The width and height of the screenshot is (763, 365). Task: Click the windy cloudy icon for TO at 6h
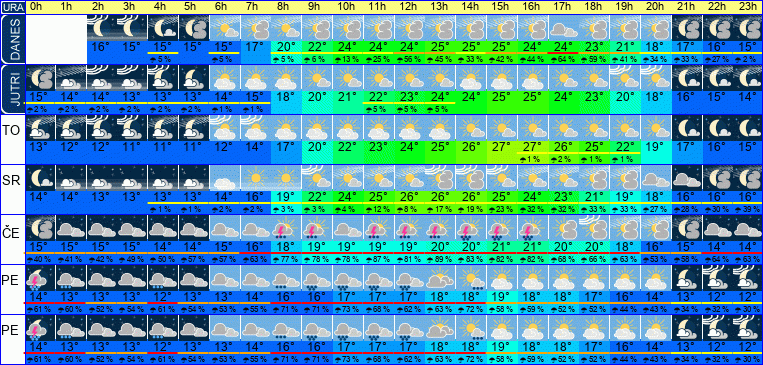(225, 128)
